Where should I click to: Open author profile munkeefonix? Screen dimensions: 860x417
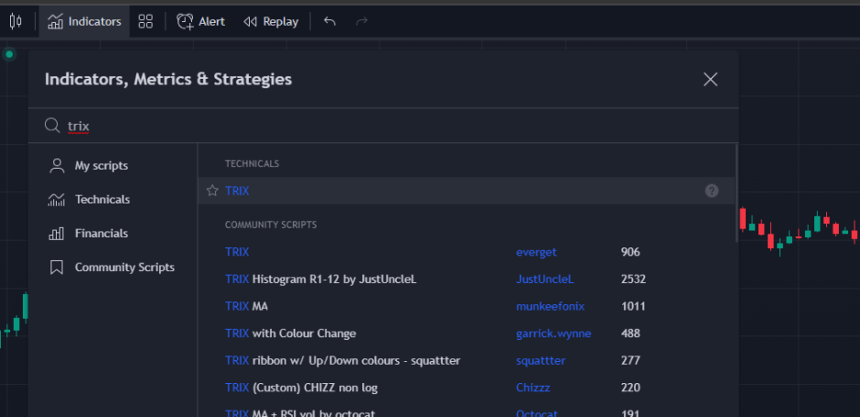click(x=549, y=306)
